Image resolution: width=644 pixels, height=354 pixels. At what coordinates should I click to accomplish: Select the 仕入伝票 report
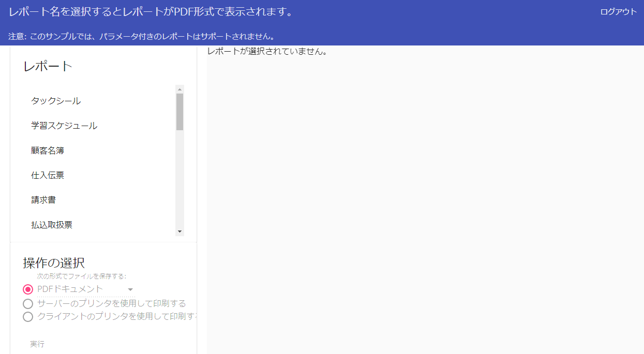[48, 175]
